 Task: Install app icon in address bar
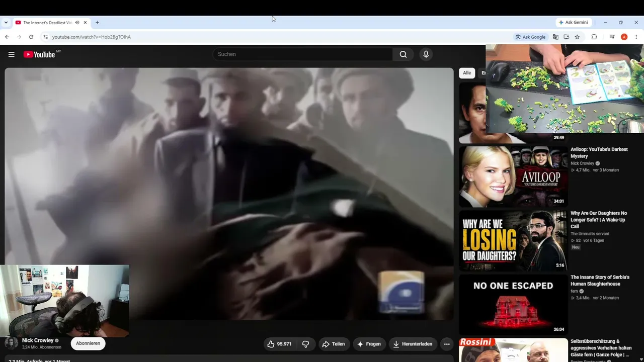566,37
